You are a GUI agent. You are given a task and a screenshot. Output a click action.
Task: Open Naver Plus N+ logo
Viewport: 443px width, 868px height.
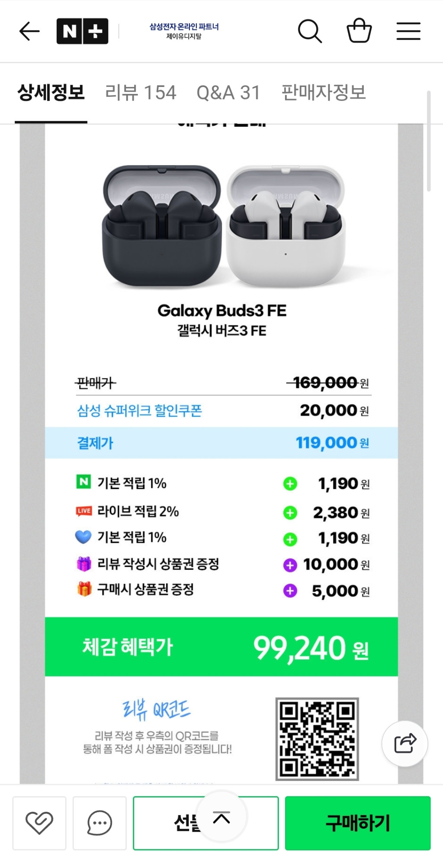point(82,31)
